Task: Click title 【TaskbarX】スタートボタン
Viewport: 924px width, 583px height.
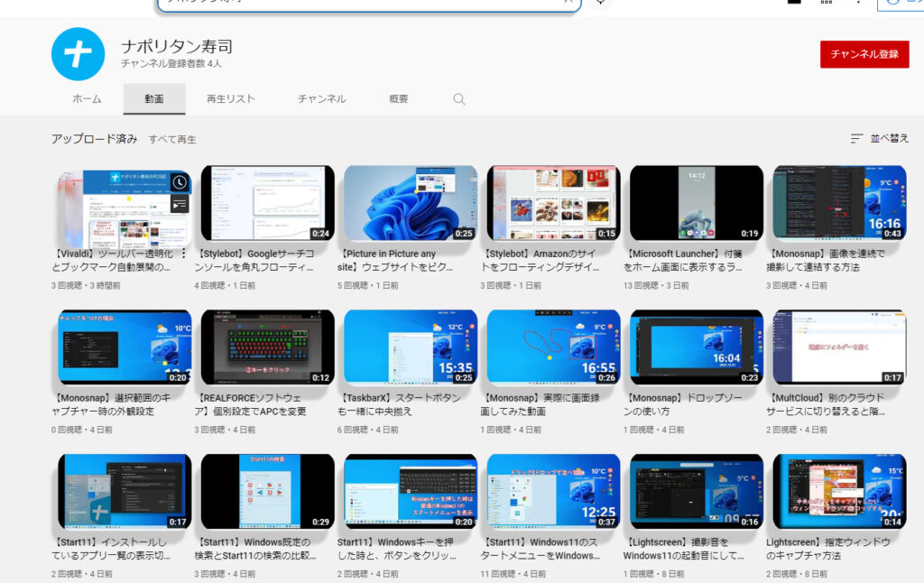Action: pos(399,404)
